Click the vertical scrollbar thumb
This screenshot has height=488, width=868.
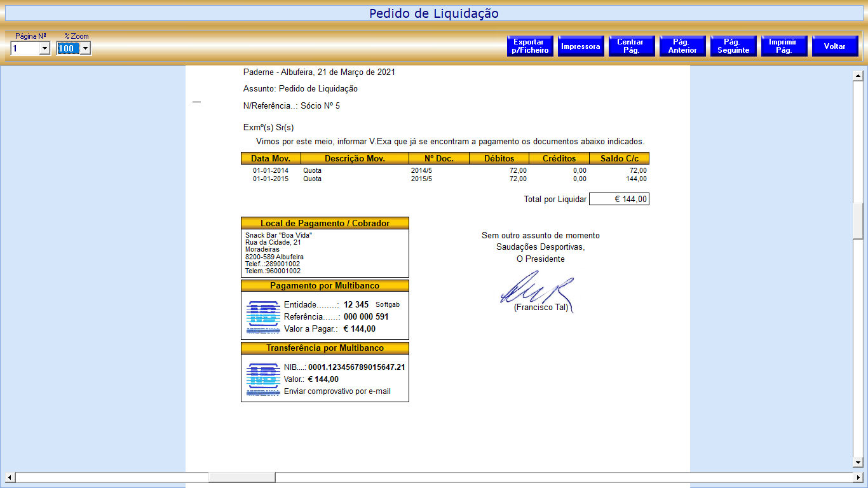pyautogui.click(x=857, y=220)
